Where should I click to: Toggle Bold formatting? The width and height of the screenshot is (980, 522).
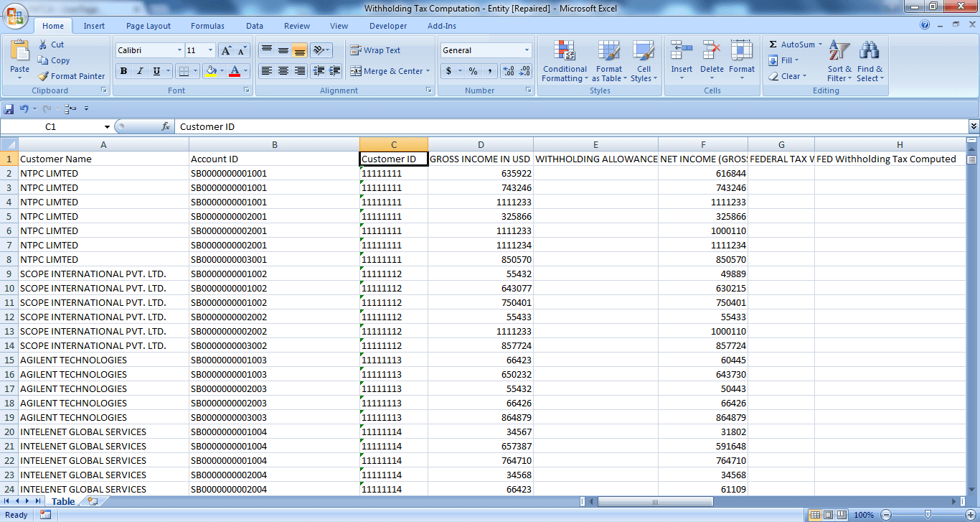pyautogui.click(x=123, y=71)
